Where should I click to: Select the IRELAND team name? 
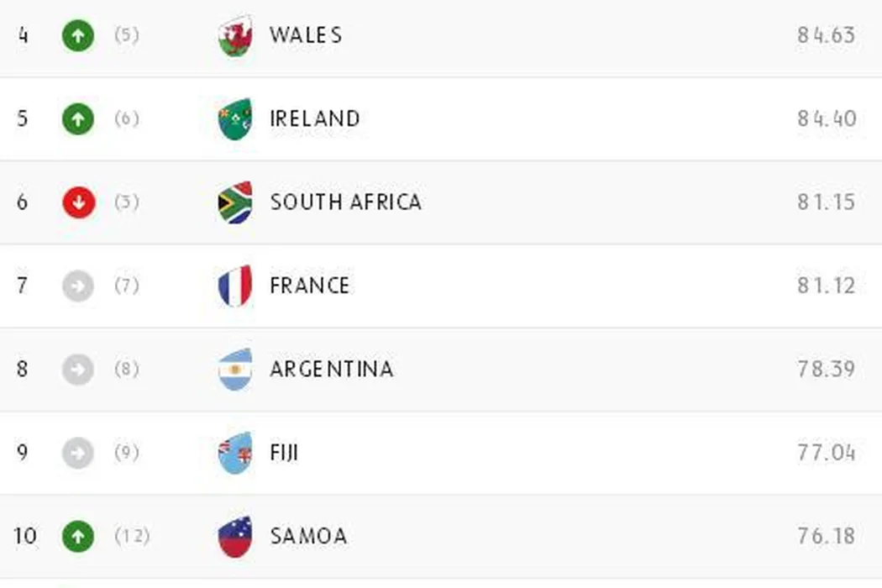click(315, 118)
